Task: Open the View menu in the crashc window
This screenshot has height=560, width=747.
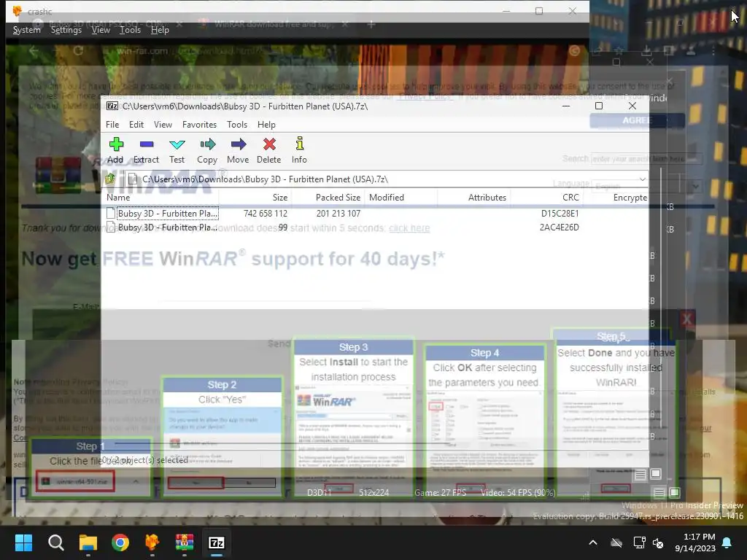Action: (x=101, y=29)
